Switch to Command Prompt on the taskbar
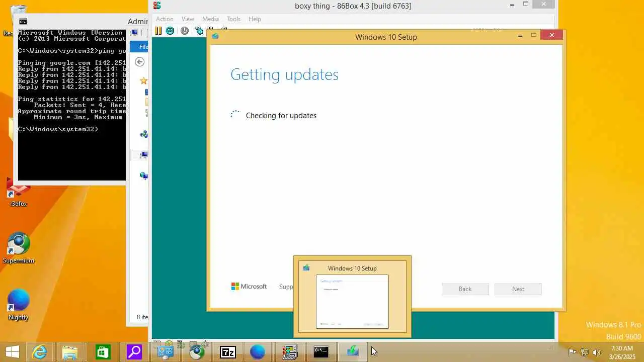644x362 pixels. coord(321,352)
